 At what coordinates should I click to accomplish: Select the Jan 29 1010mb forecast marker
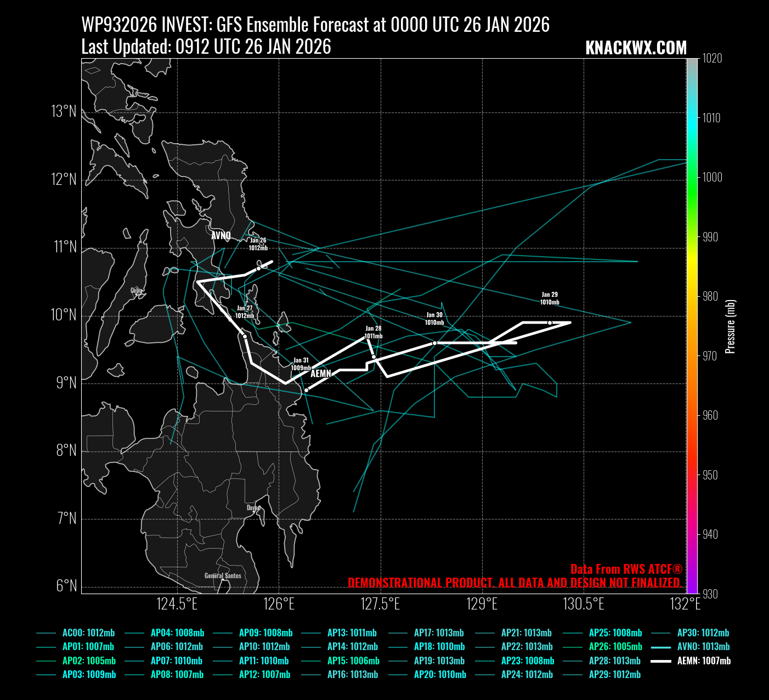[550, 323]
